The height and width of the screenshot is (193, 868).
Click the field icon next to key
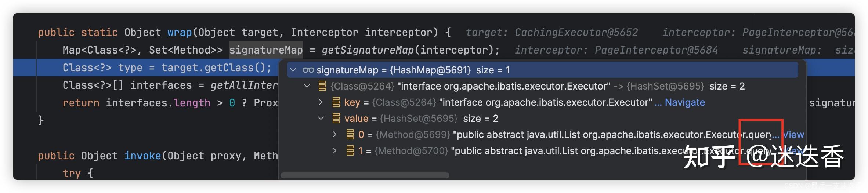(336, 102)
